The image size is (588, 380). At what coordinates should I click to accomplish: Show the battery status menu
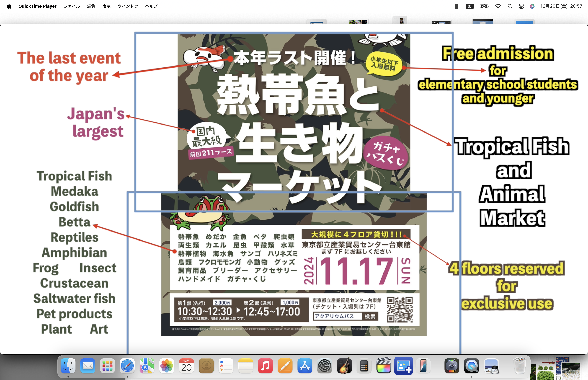[x=484, y=6]
